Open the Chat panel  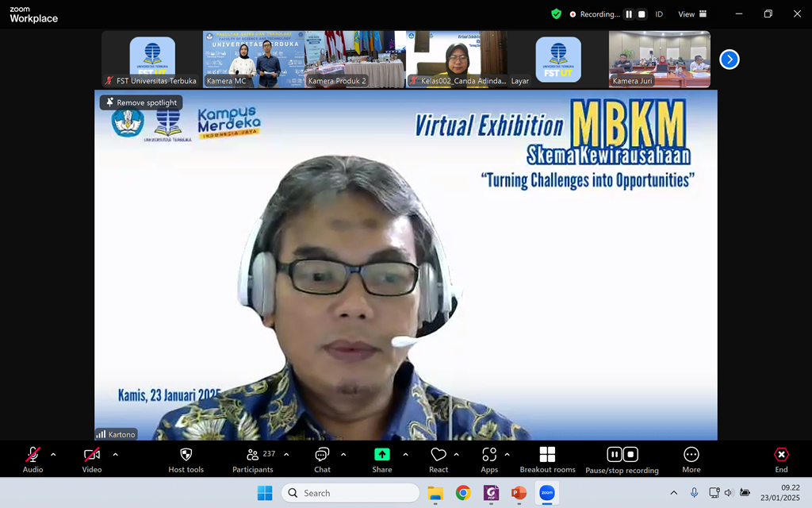tap(322, 455)
